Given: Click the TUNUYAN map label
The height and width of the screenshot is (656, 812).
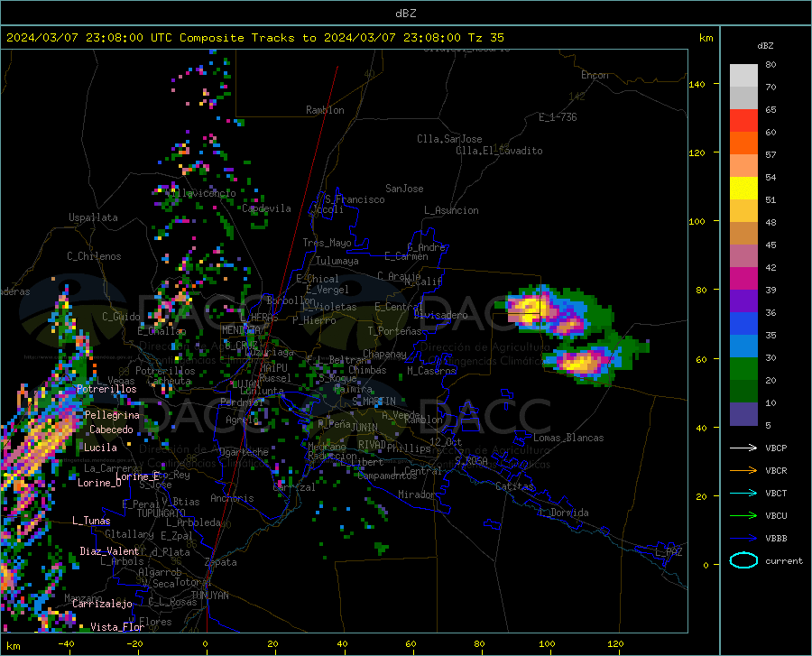Looking at the screenshot, I should tap(209, 596).
